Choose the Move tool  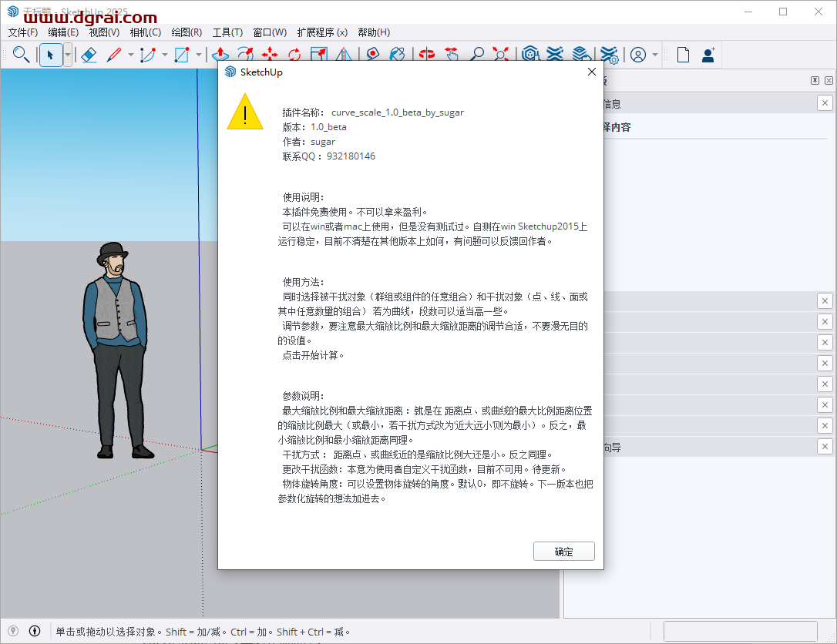tap(270, 54)
